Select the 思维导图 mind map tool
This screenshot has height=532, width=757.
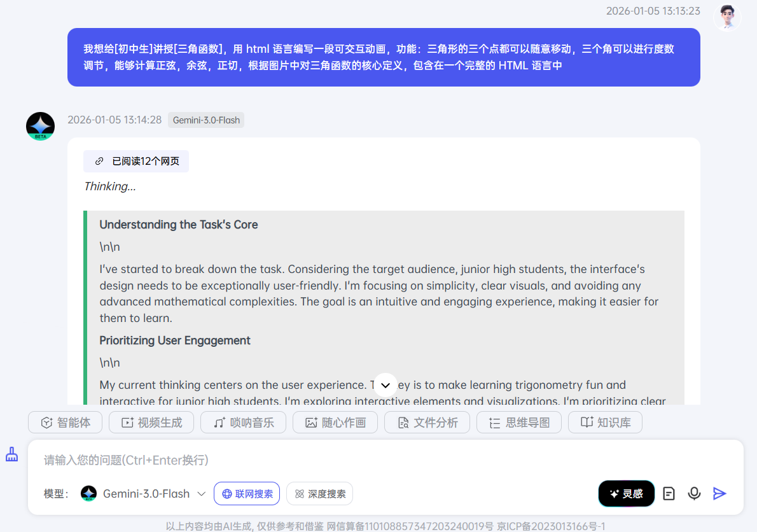point(518,422)
